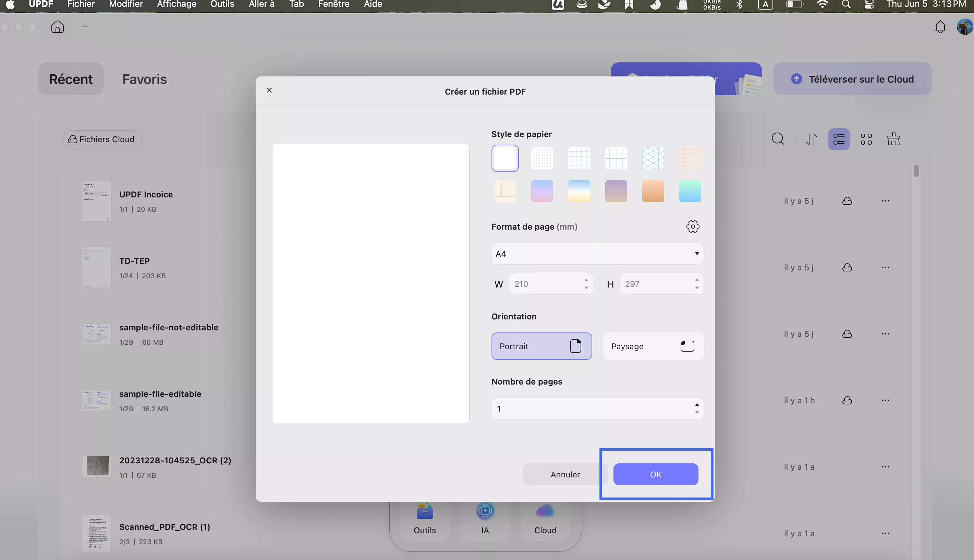The width and height of the screenshot is (974, 560).
Task: Select the orange peach paper style
Action: [653, 191]
